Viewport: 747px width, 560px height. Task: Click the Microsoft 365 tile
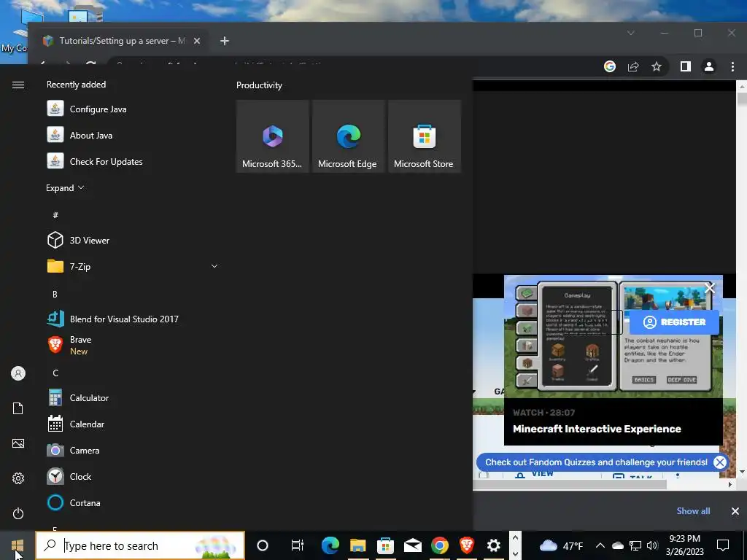point(273,136)
